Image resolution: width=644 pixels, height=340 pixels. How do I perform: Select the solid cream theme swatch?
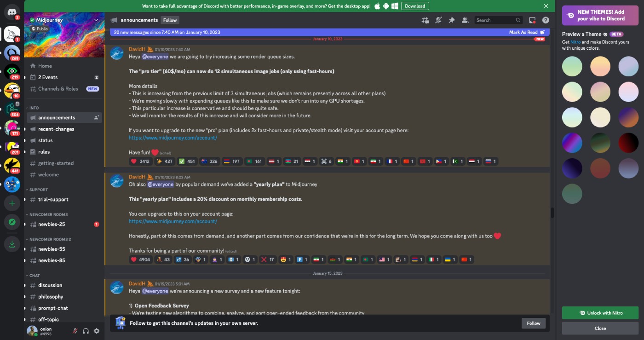[600, 117]
